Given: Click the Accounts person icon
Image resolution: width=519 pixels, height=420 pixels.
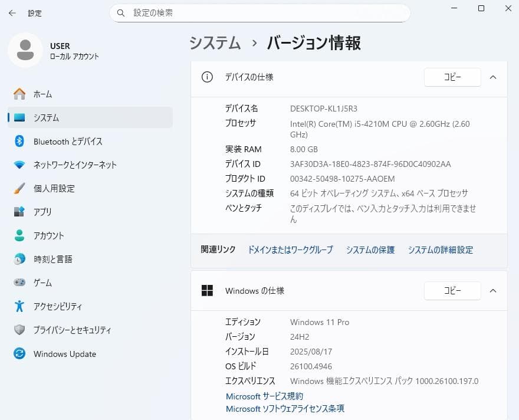Looking at the screenshot, I should point(19,235).
